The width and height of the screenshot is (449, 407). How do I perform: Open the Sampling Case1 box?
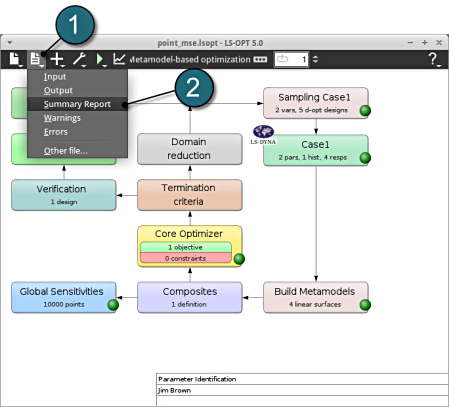point(316,103)
